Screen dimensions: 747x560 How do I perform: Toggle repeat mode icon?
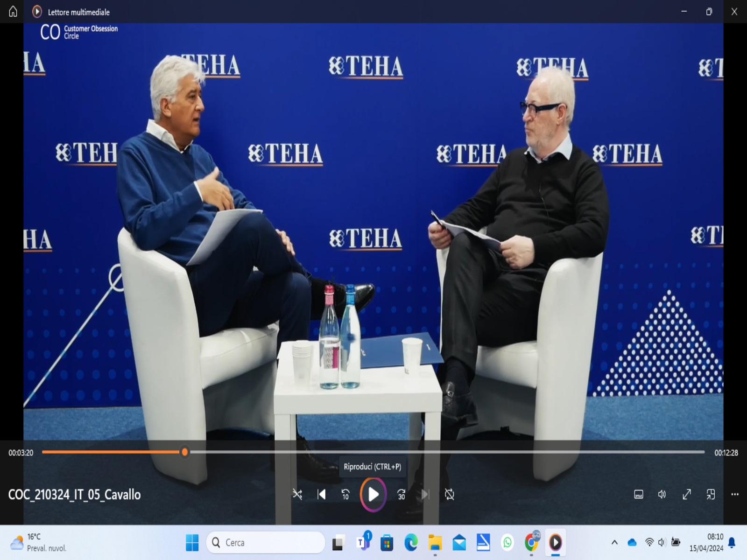click(450, 494)
